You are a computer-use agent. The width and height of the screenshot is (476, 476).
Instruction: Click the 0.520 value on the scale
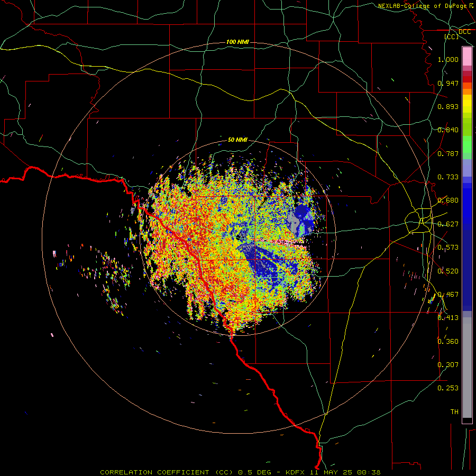[x=448, y=271]
